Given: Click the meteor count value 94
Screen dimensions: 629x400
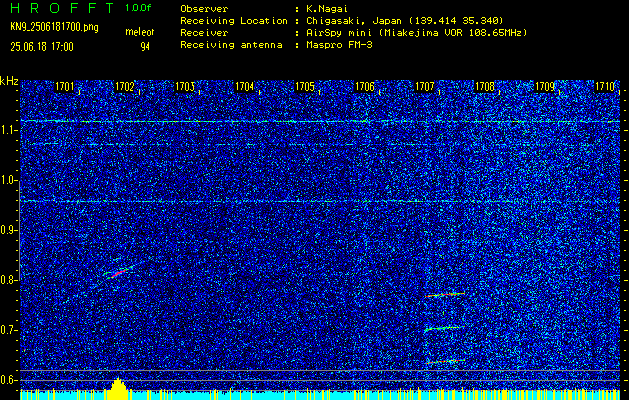Looking at the screenshot, I should pyautogui.click(x=145, y=47).
